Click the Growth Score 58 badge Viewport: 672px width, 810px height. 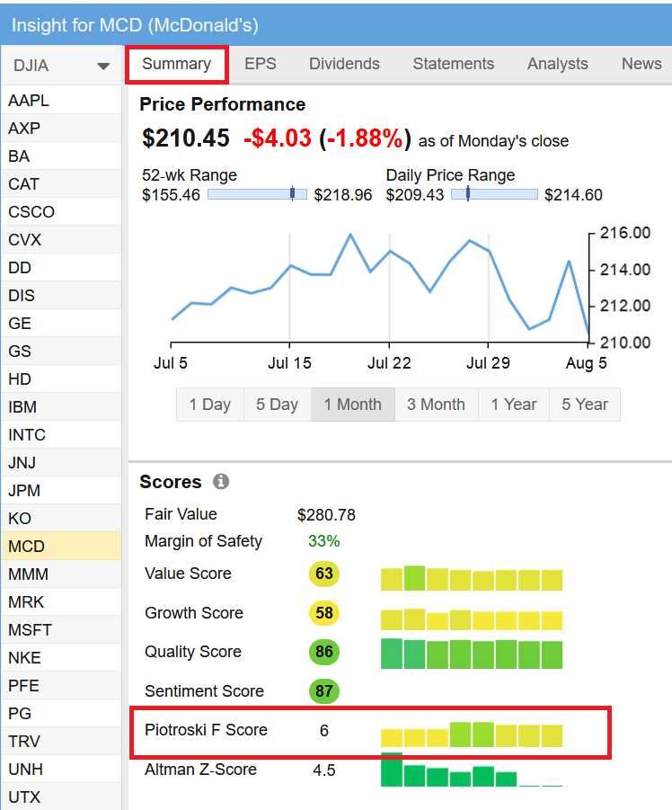point(323,613)
